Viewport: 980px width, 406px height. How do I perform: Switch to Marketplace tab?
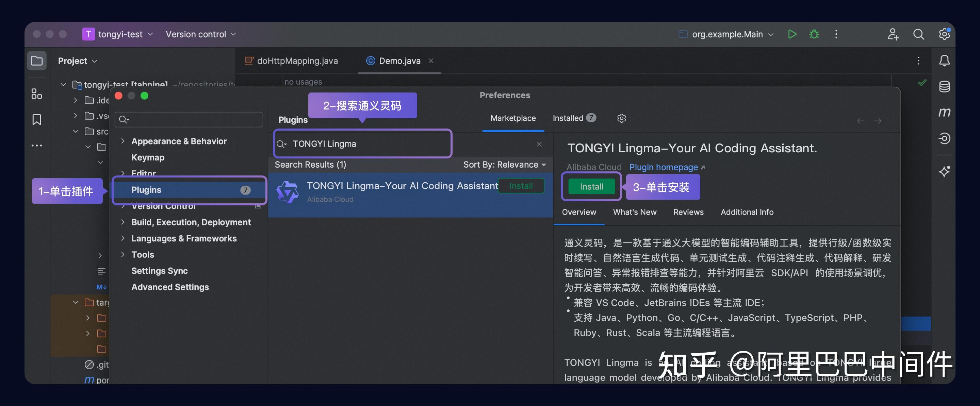click(x=513, y=118)
